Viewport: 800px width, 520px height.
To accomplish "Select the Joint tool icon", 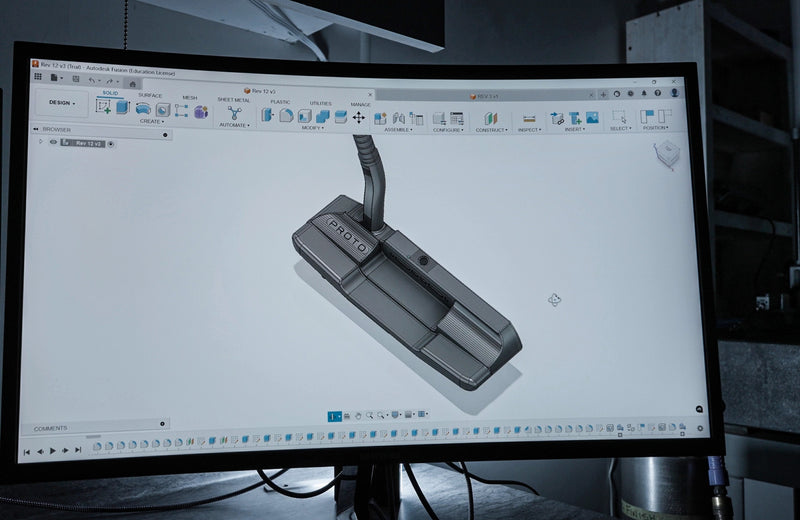I will 398,119.
